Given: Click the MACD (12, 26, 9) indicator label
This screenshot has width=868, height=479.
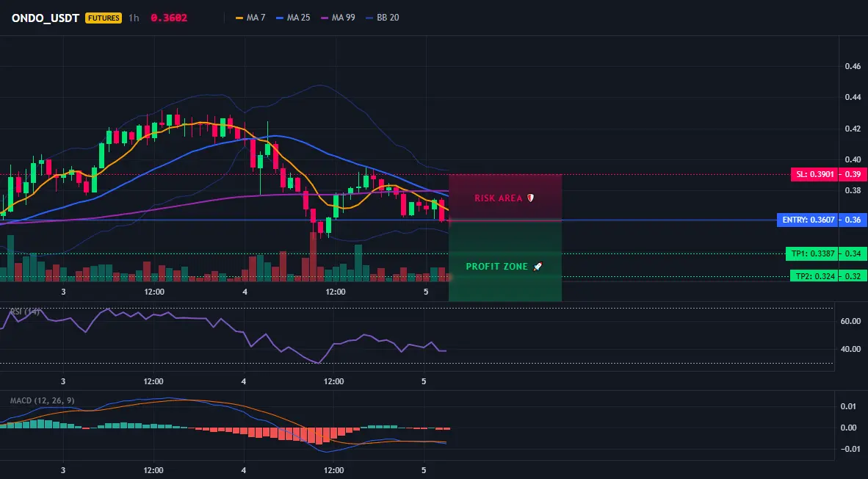Looking at the screenshot, I should point(43,400).
